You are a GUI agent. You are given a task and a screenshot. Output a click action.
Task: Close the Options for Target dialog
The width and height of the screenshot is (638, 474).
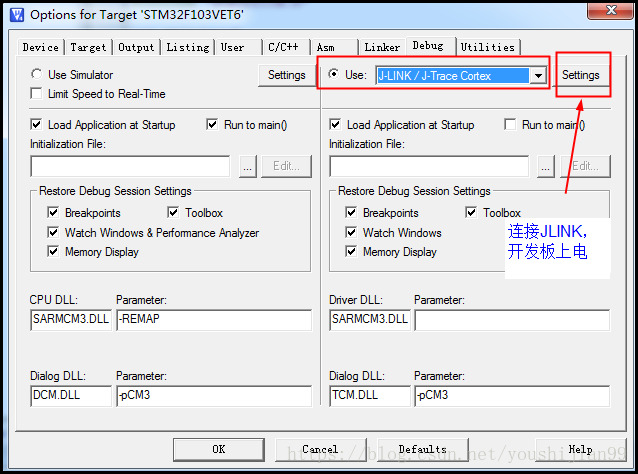(x=610, y=11)
